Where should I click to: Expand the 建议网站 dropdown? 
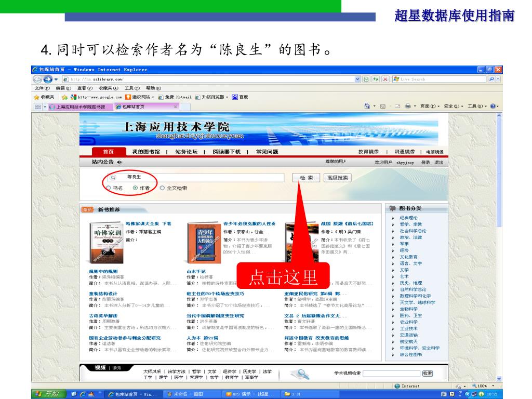(153, 97)
